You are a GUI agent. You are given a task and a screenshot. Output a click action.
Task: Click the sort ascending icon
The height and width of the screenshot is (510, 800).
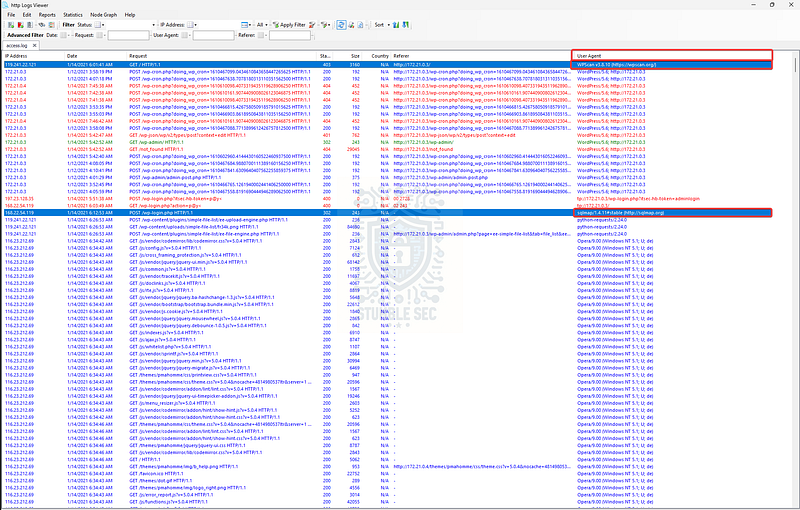click(x=396, y=24)
